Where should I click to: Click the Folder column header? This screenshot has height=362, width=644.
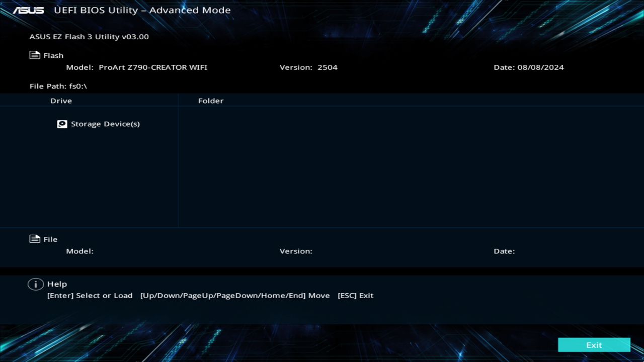pyautogui.click(x=211, y=101)
